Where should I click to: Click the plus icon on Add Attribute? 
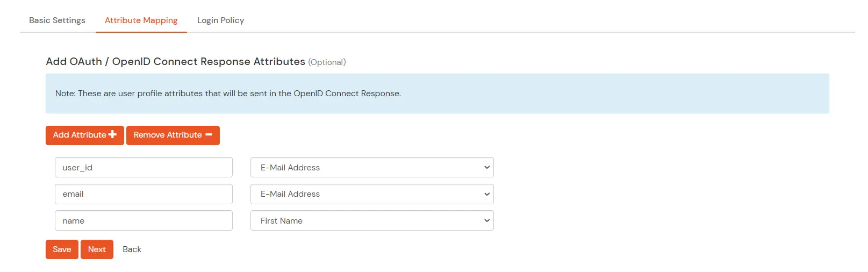coord(112,134)
